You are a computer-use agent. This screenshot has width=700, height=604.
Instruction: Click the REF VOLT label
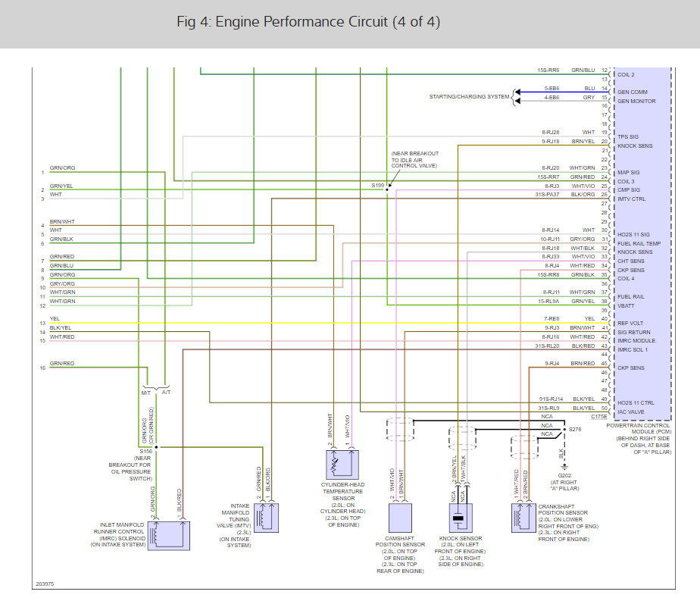630,323
